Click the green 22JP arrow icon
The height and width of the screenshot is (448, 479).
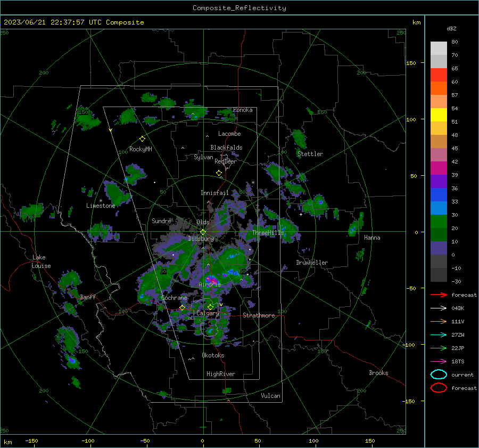pyautogui.click(x=439, y=348)
